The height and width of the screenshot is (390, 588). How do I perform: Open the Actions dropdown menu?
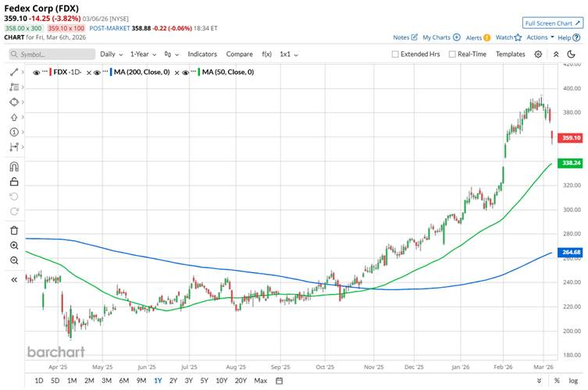(x=540, y=37)
